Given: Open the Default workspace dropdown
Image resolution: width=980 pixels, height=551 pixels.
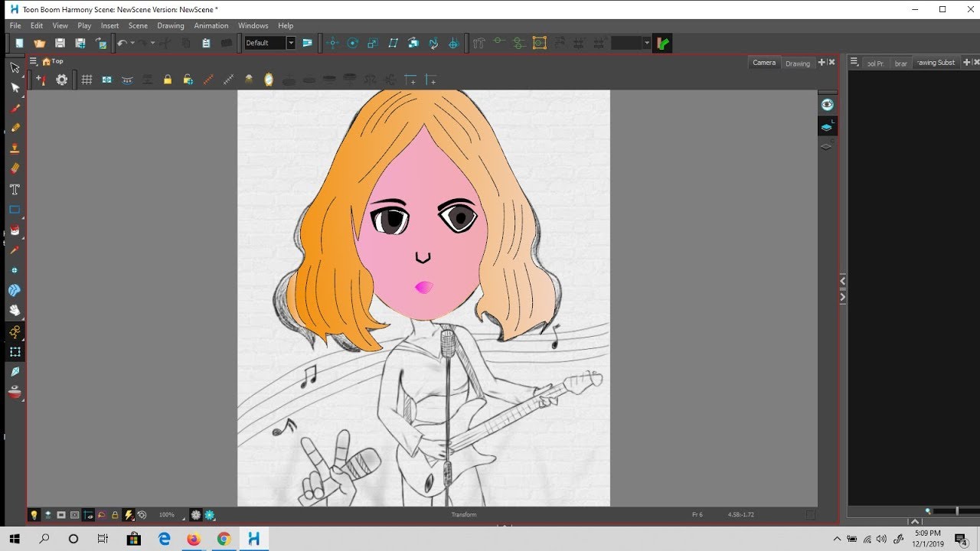Looking at the screenshot, I should point(291,44).
